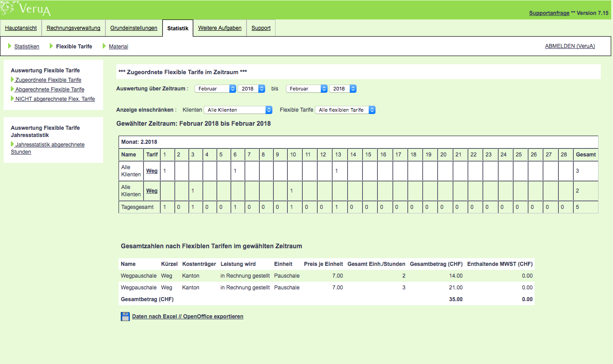
Task: Expand the Alle Klienten filter dropdown
Action: click(238, 110)
